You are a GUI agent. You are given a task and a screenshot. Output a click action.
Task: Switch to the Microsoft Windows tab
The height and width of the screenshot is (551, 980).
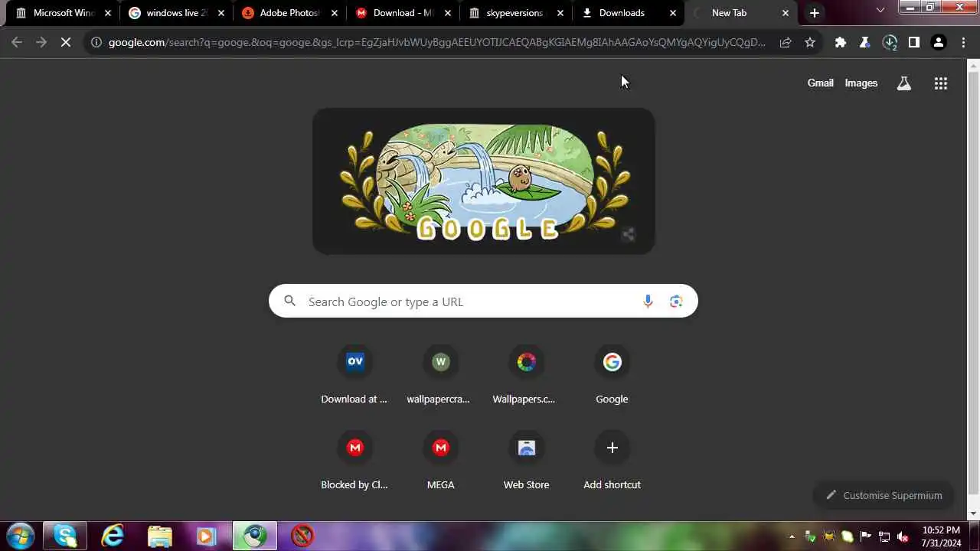(x=62, y=13)
